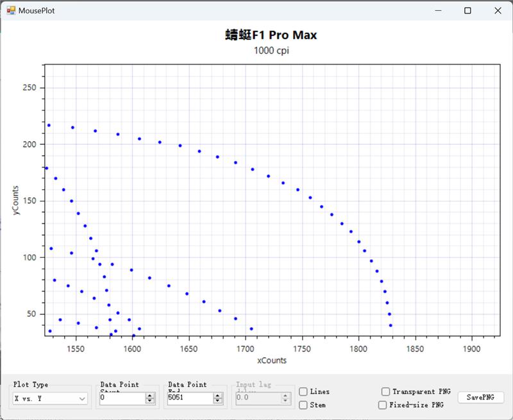This screenshot has height=420, width=513.
Task: Toggle the Transparent PNG option
Action: click(x=385, y=391)
